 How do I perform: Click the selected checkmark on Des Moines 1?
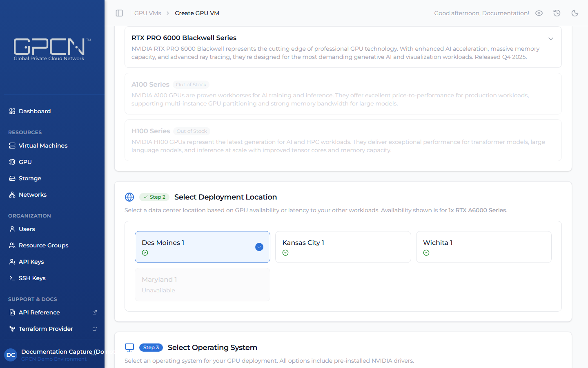coord(259,247)
